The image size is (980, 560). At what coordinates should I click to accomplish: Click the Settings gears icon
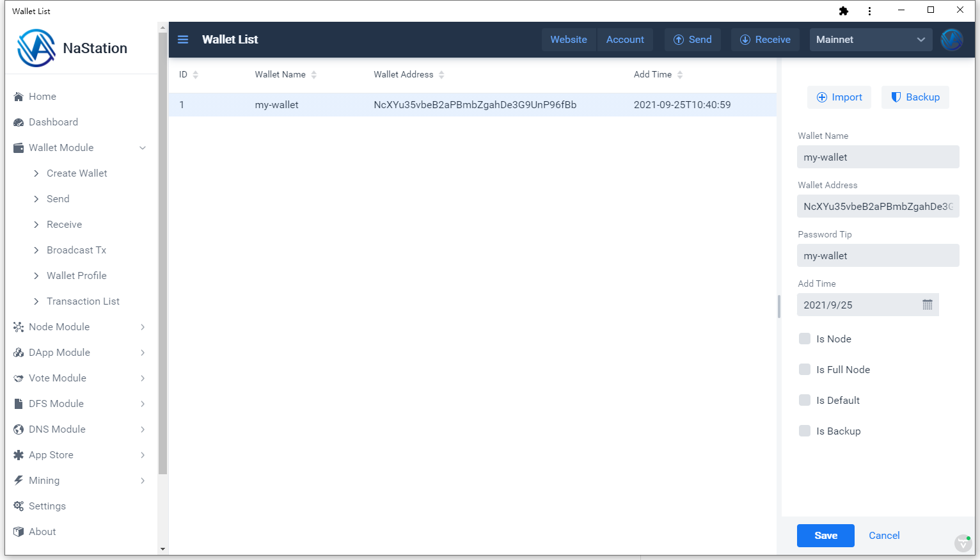(19, 506)
